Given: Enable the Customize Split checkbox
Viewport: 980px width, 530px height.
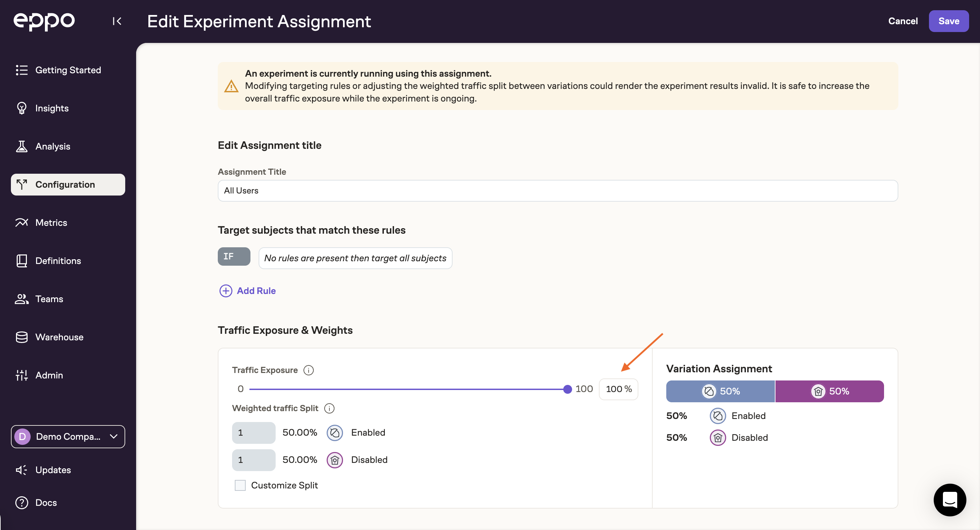Looking at the screenshot, I should click(240, 485).
